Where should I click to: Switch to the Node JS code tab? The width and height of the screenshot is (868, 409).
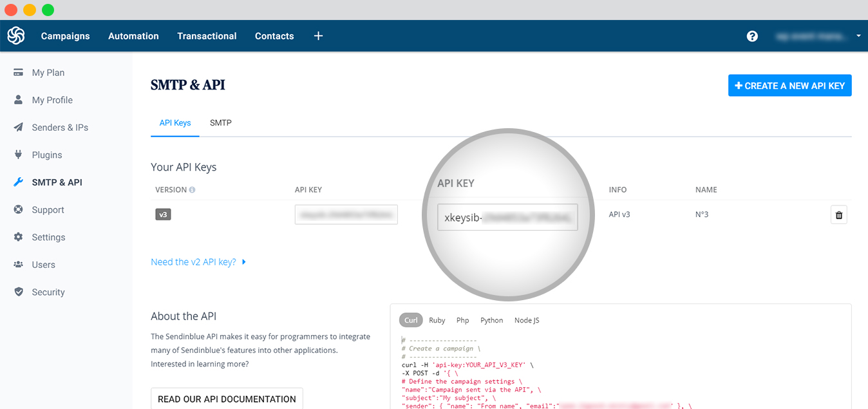pyautogui.click(x=527, y=320)
